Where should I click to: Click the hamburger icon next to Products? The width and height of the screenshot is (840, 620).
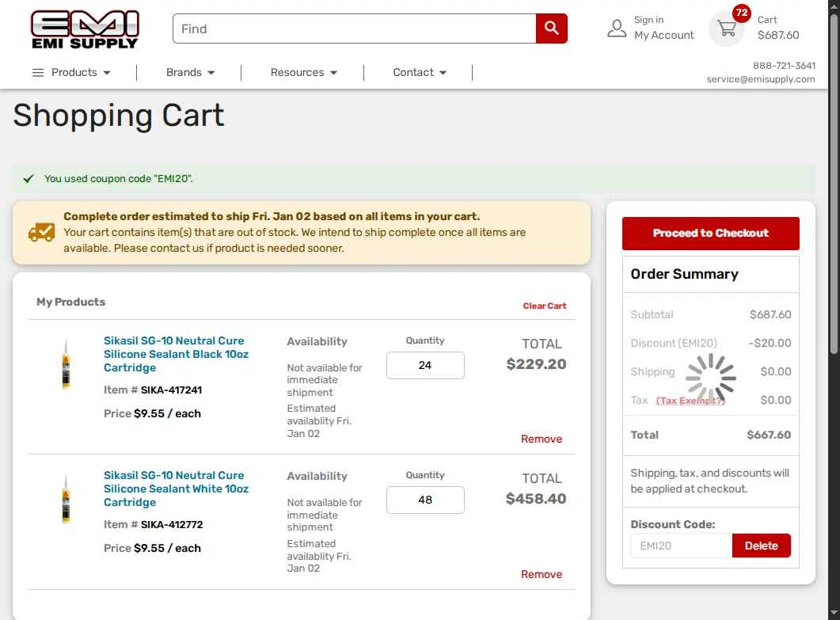pos(38,72)
